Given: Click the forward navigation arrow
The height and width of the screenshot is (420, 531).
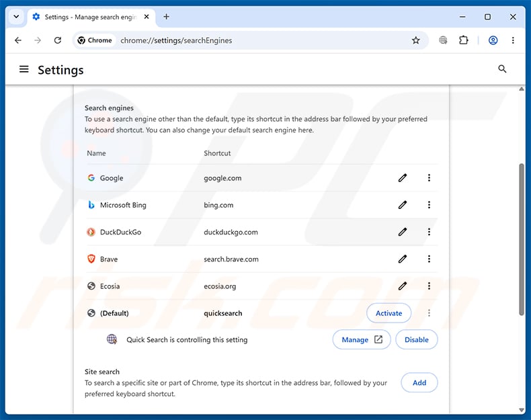Looking at the screenshot, I should tap(38, 40).
